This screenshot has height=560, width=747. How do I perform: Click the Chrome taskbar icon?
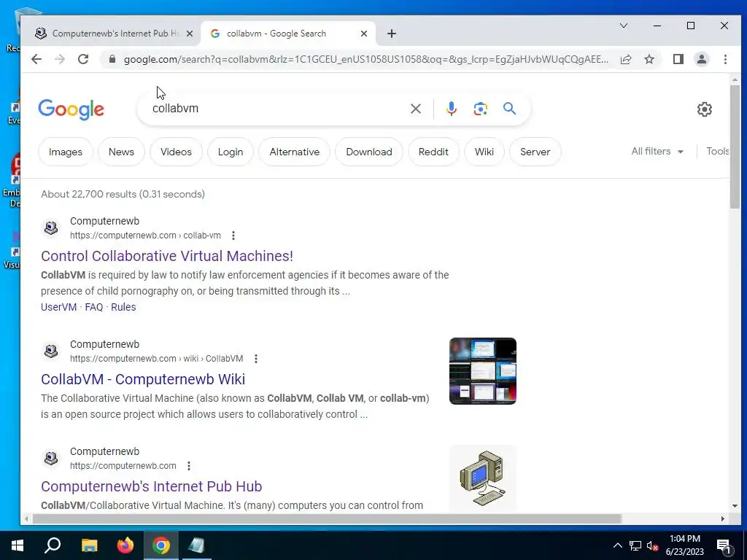161,545
